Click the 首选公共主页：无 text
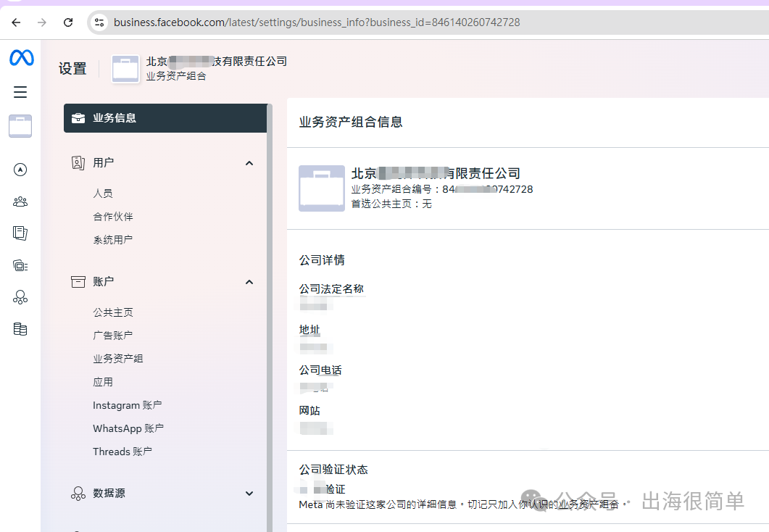The height and width of the screenshot is (532, 769). (x=391, y=204)
